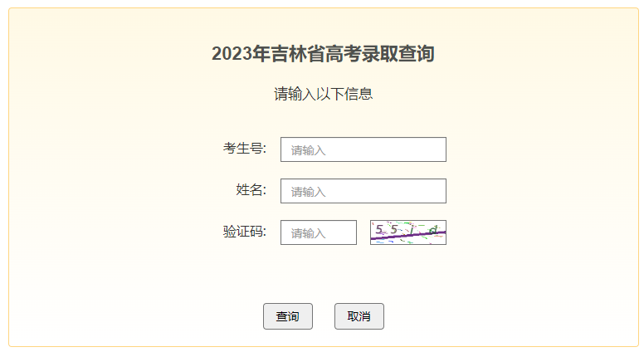The width and height of the screenshot is (644, 352).
Task: Focus the 姓名 text box
Action: click(x=363, y=191)
